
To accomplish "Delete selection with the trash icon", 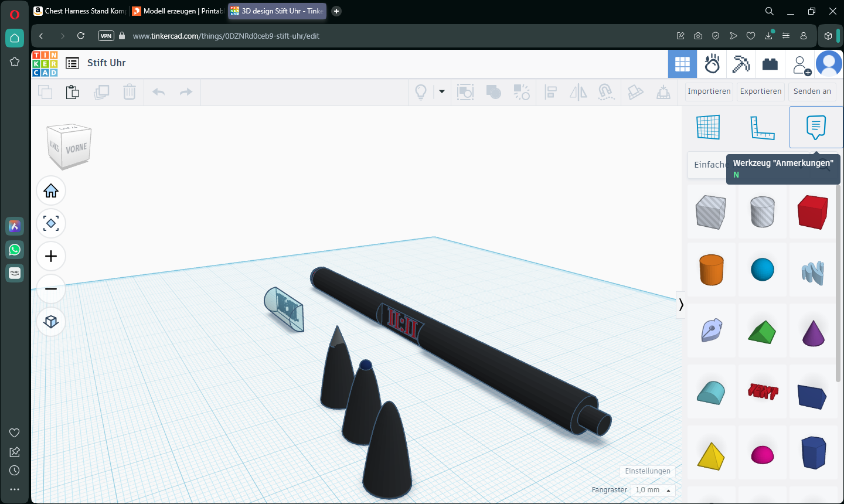I will tap(130, 92).
